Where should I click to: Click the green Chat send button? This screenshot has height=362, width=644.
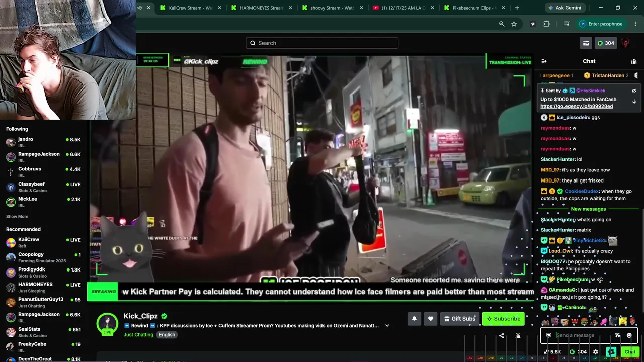click(630, 352)
